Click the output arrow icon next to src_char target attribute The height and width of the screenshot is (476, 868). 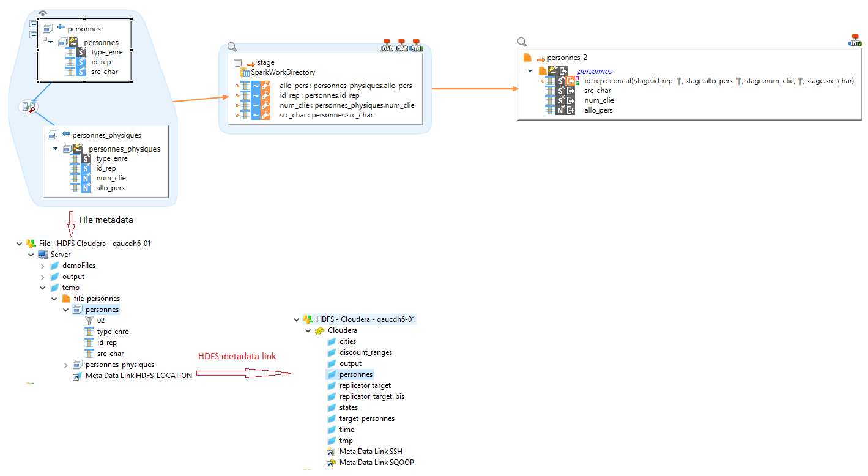[569, 90]
